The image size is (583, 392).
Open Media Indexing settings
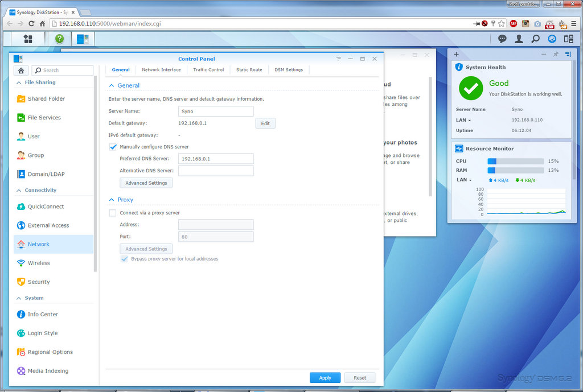tap(54, 371)
